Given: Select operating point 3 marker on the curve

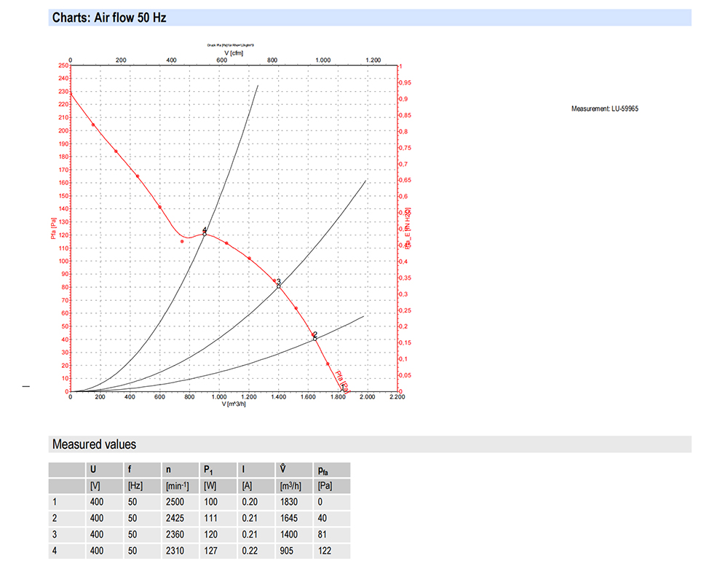Looking at the screenshot, I should [x=278, y=286].
